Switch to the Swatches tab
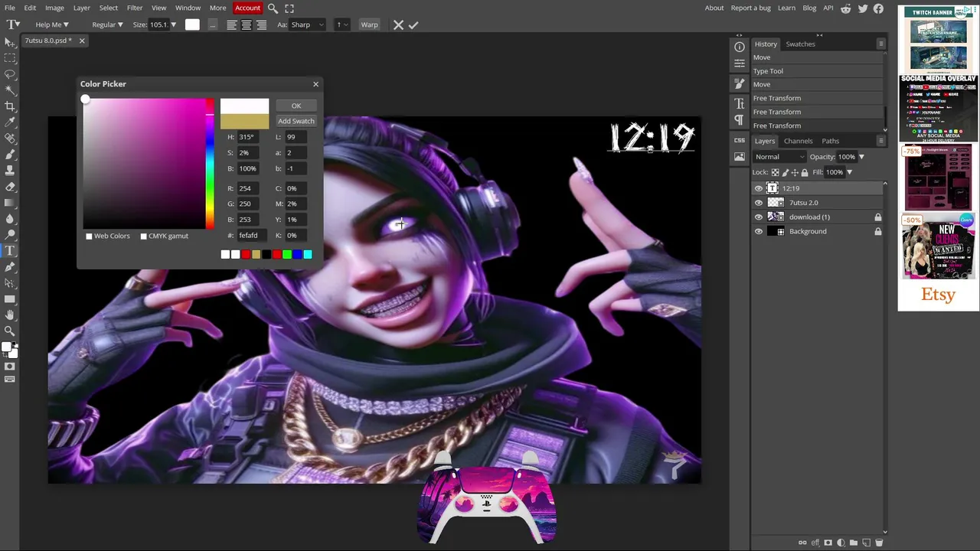This screenshot has height=551, width=980. tap(800, 44)
